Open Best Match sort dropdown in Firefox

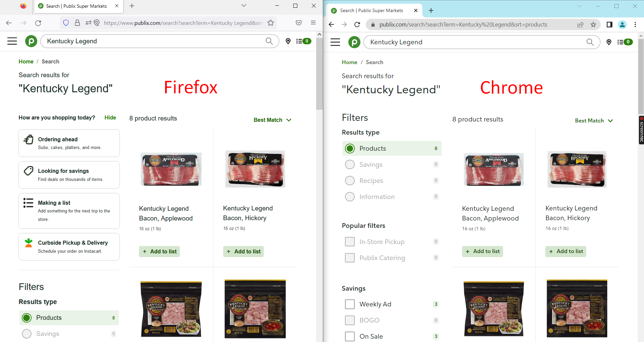273,120
